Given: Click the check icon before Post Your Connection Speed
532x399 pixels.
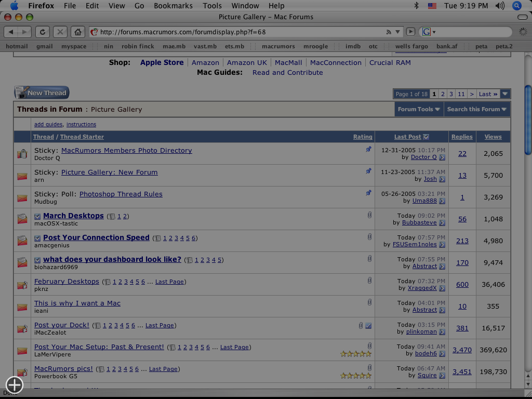Looking at the screenshot, I should click(x=37, y=238).
